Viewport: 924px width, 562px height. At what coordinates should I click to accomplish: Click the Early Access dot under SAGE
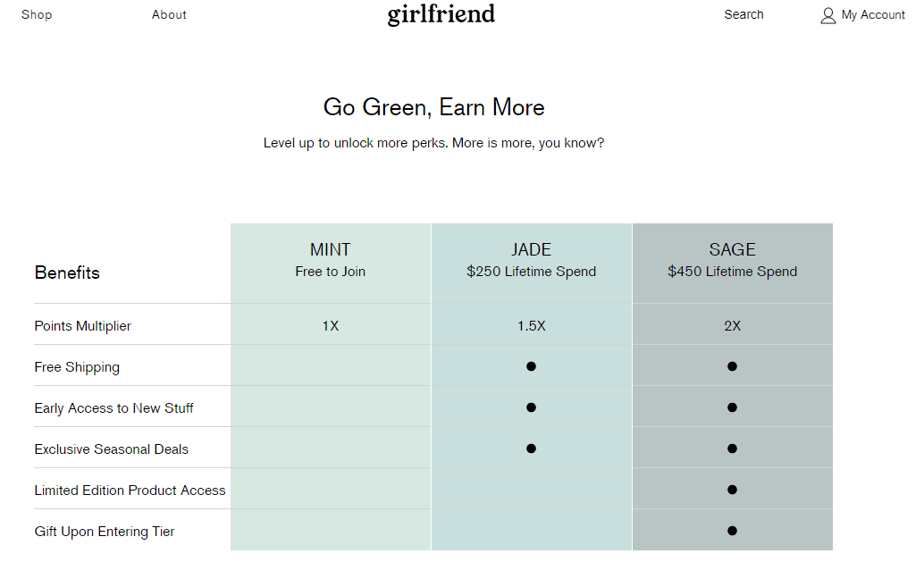pos(732,407)
